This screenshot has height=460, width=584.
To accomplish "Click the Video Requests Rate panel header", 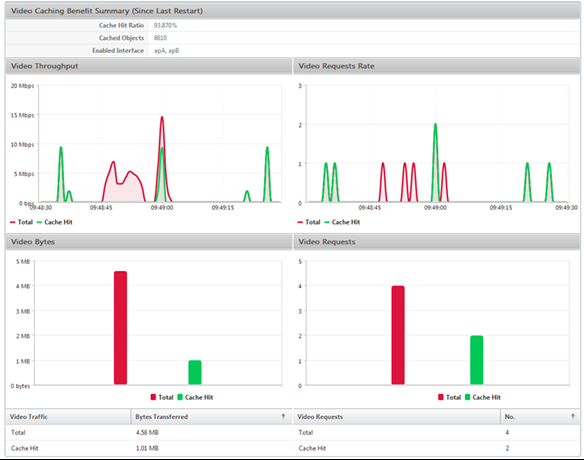I will [x=437, y=66].
